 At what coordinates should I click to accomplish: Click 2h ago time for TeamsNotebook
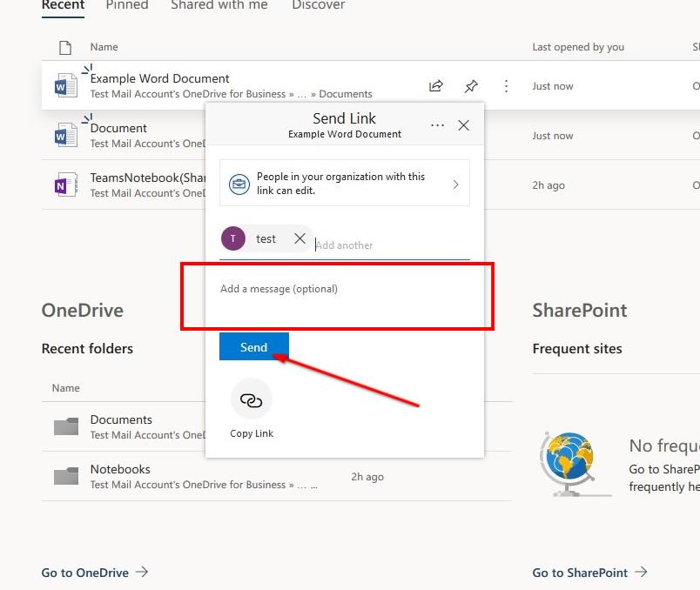click(549, 185)
